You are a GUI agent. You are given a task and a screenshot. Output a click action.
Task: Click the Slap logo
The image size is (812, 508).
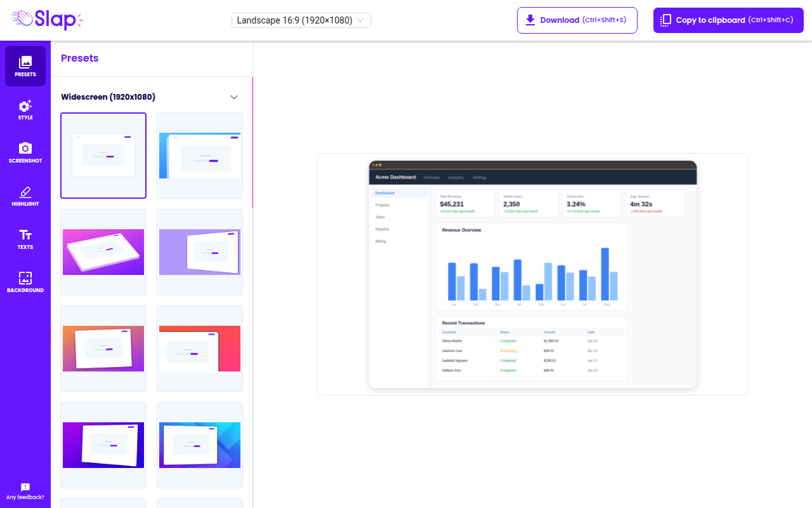(x=48, y=19)
